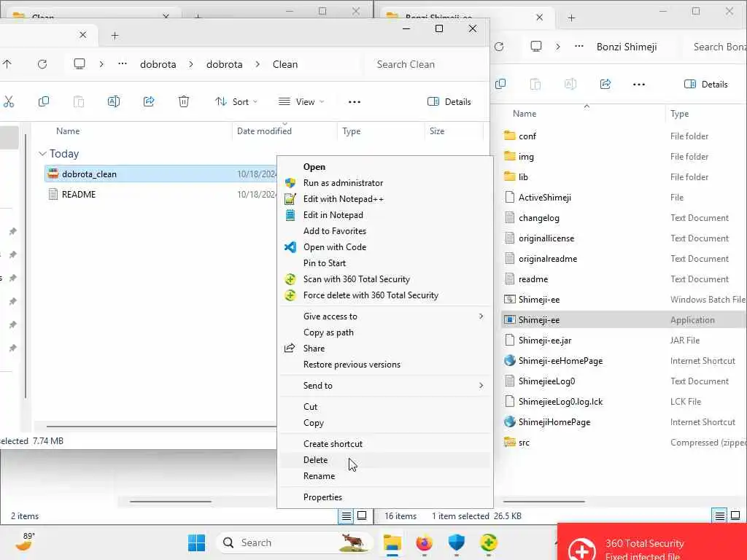Click Share icon in Bonzi Shimeji toolbar

tap(605, 85)
